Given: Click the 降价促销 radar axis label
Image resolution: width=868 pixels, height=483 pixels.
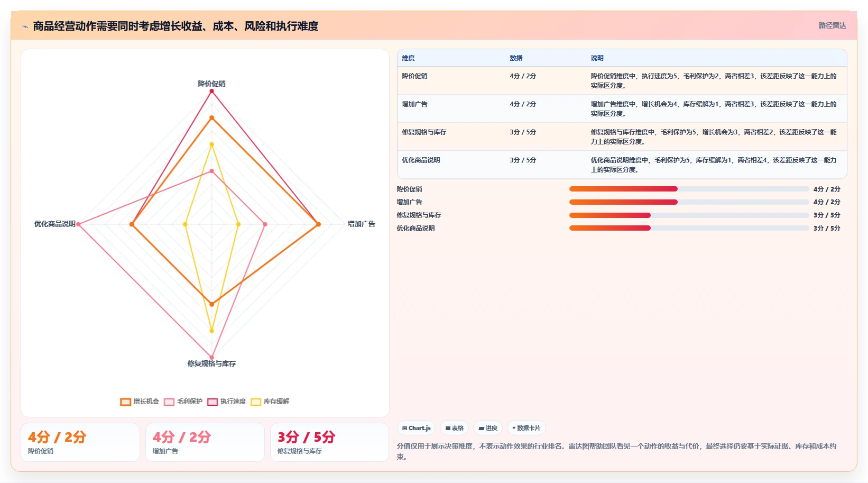Looking at the screenshot, I should [211, 84].
